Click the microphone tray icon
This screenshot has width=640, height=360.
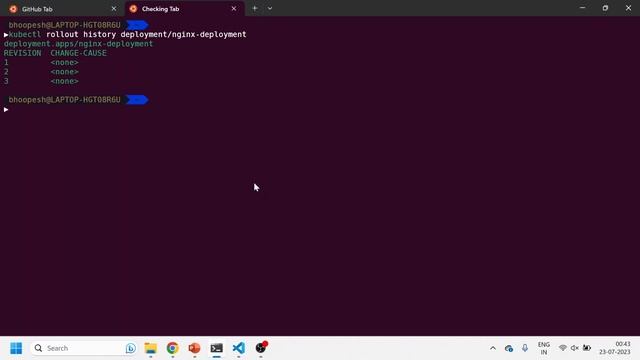(525, 348)
